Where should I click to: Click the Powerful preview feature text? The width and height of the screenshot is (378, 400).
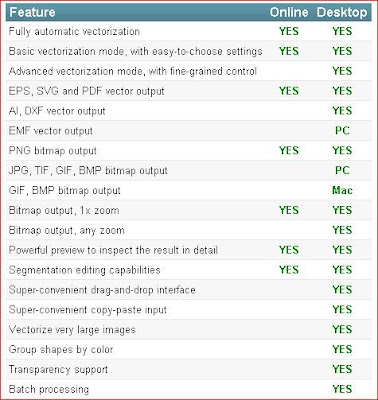pos(113,250)
